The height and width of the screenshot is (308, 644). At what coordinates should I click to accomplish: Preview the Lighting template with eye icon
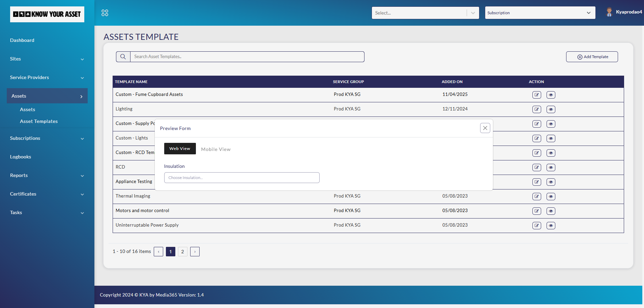[x=551, y=109]
